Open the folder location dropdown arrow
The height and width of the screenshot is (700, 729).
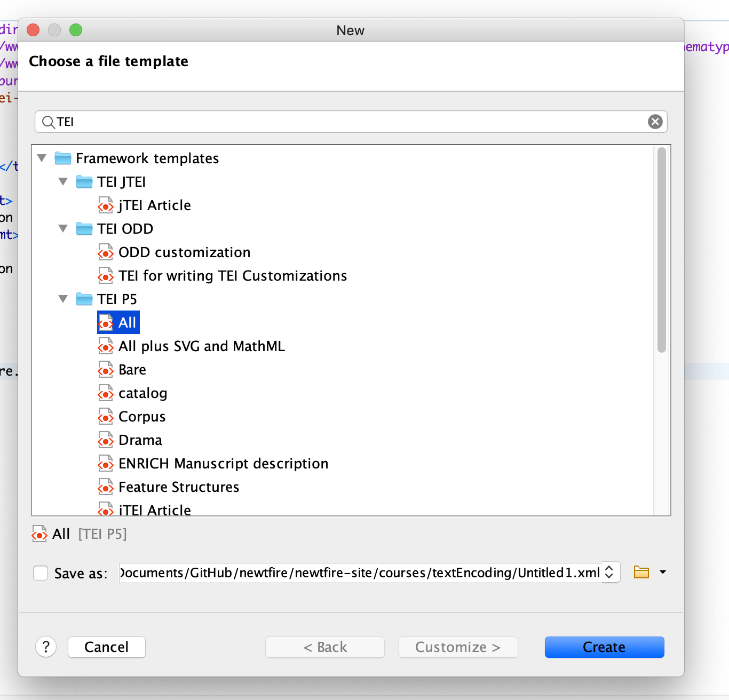pos(663,571)
